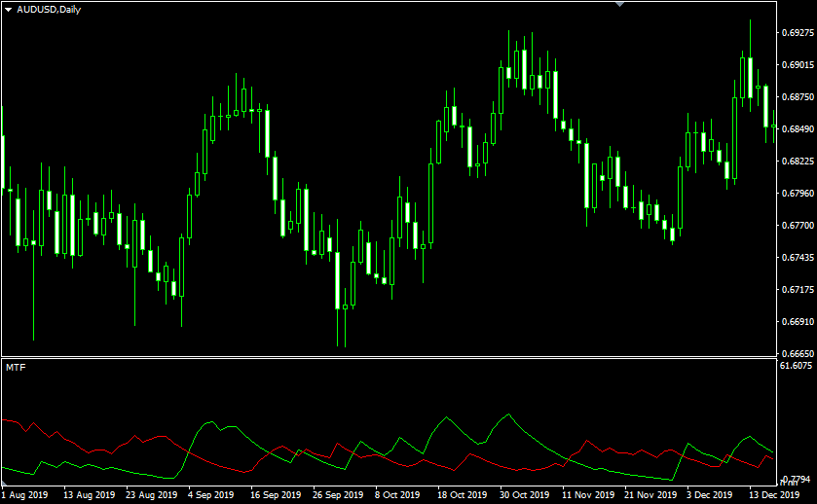
Task: Click the 61.6075 indicator scale maximum value
Action: [797, 366]
